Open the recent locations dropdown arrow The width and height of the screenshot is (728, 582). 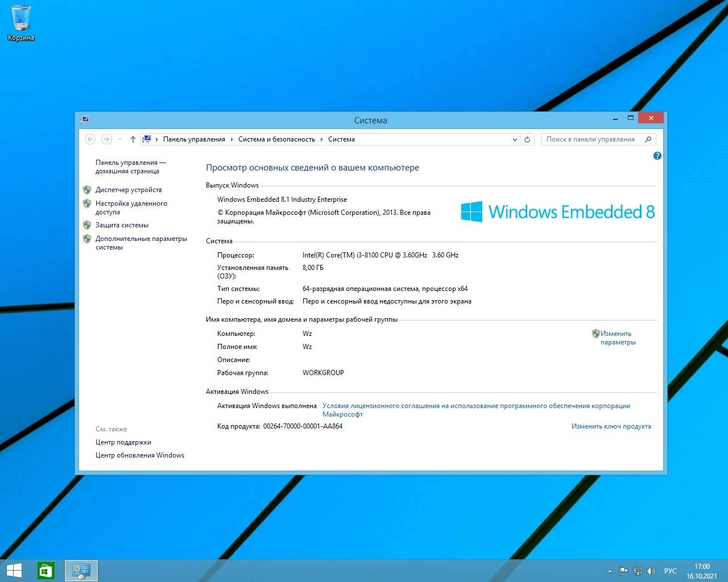click(x=120, y=139)
